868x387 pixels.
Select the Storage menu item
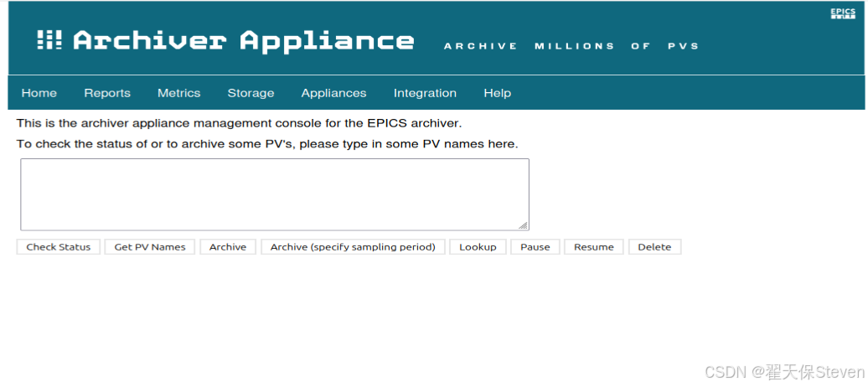[251, 93]
